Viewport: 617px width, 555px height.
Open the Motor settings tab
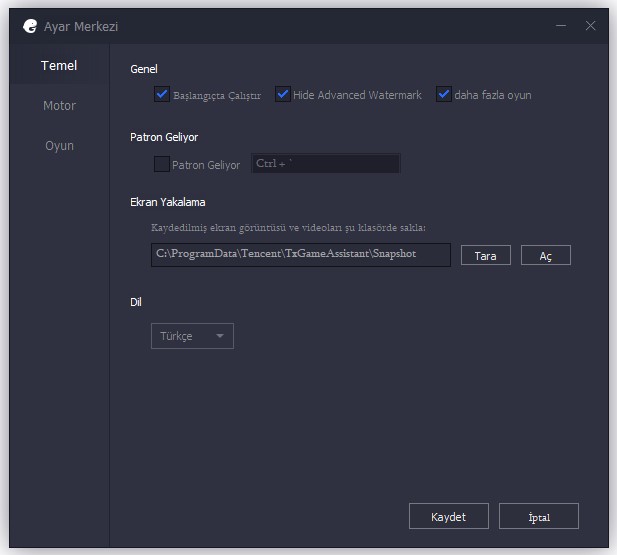pyautogui.click(x=59, y=106)
